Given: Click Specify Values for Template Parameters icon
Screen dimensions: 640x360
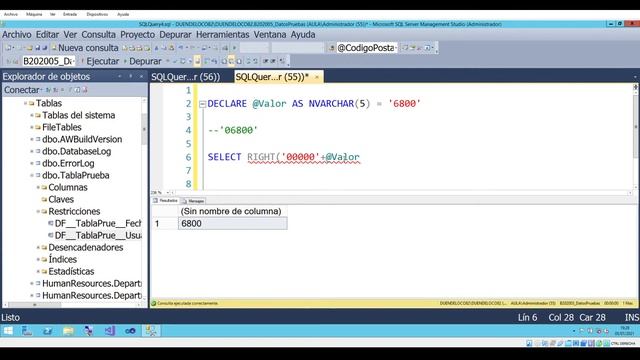Looking at the screenshot, I should coord(282,61).
